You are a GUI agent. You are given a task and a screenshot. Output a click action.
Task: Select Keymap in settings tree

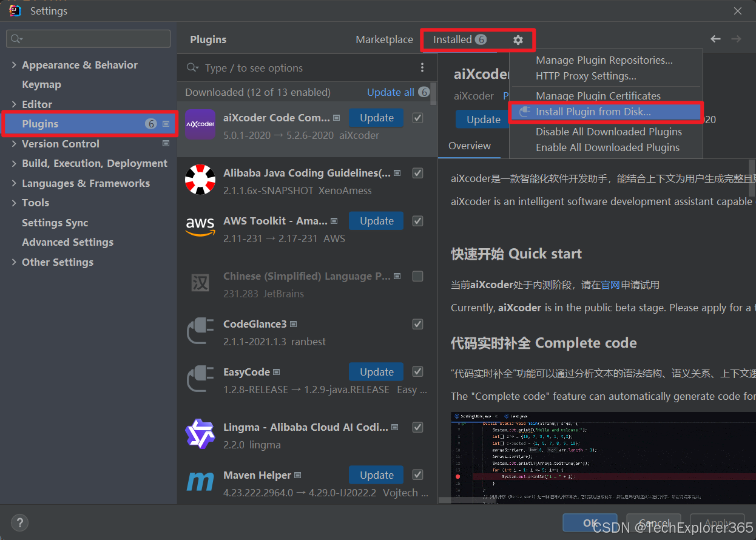[42, 84]
